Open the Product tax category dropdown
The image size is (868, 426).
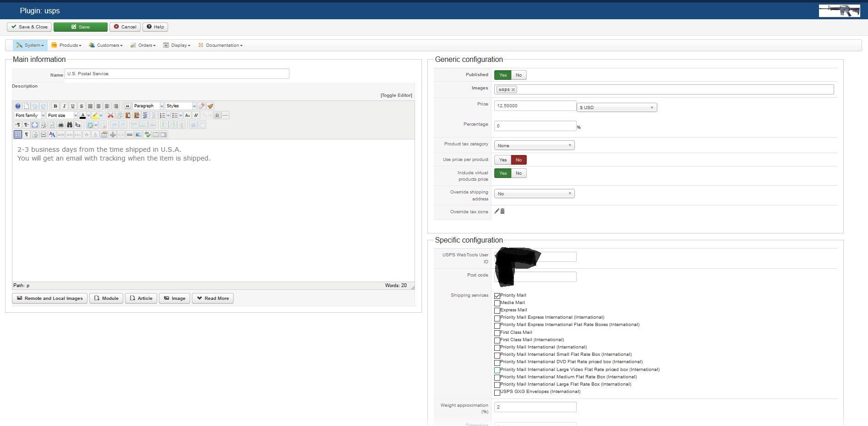[x=534, y=145]
